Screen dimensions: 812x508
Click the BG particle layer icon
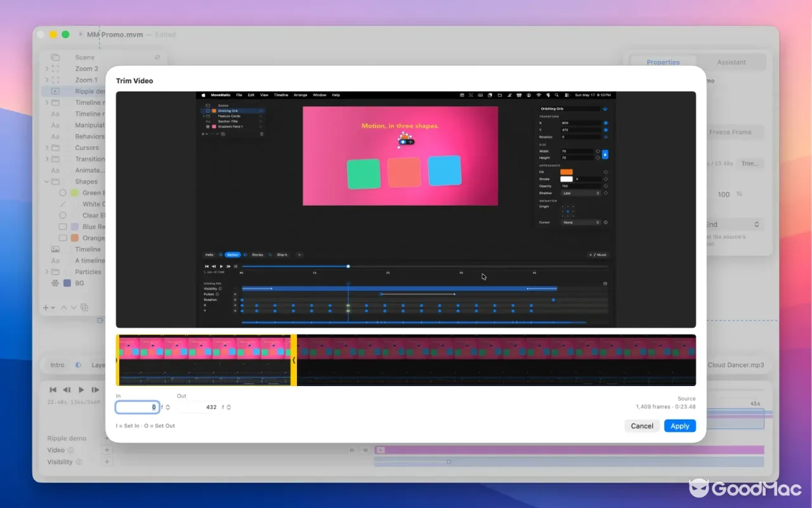pos(55,283)
